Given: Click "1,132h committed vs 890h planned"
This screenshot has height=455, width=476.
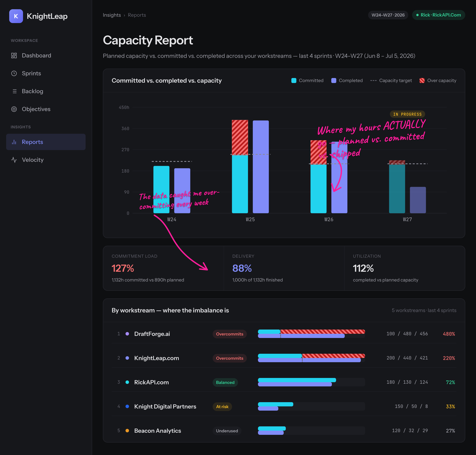Looking at the screenshot, I should click(148, 280).
